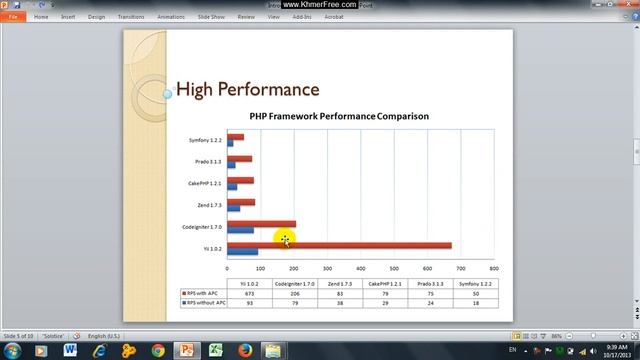Click Fit slide to current window icon
640x360 pixels.
tap(634, 336)
